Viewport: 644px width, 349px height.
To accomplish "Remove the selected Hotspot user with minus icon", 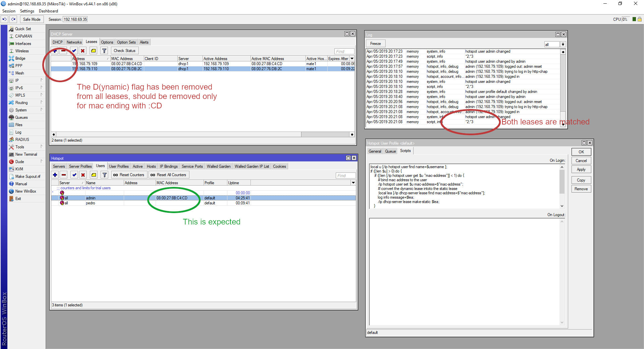I will pyautogui.click(x=64, y=175).
